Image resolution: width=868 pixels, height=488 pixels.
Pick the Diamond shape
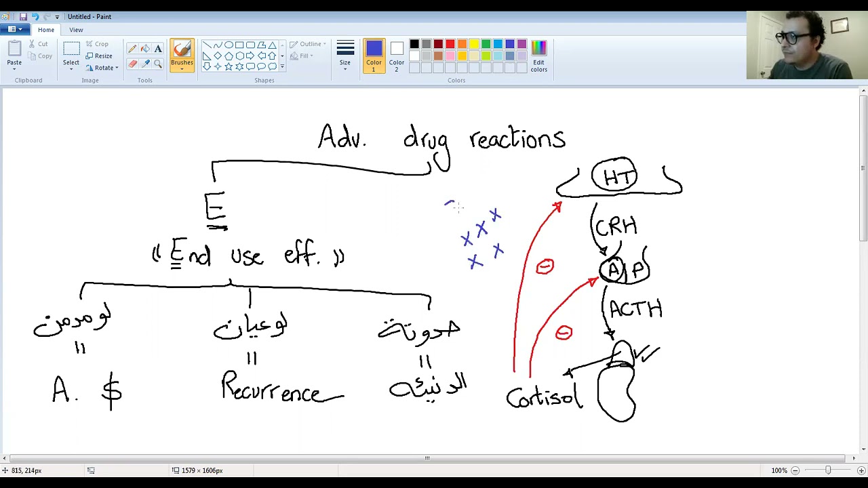tap(218, 56)
